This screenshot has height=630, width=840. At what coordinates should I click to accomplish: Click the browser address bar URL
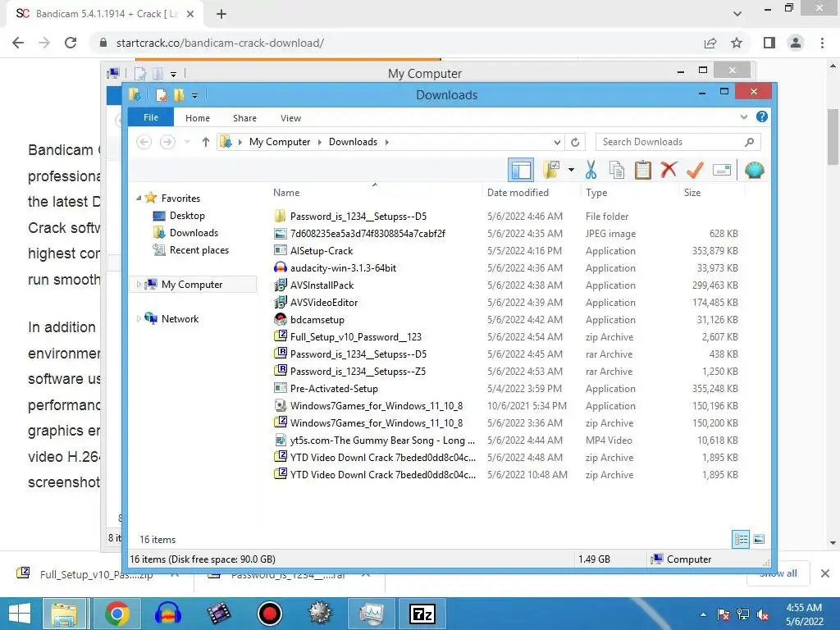point(220,43)
